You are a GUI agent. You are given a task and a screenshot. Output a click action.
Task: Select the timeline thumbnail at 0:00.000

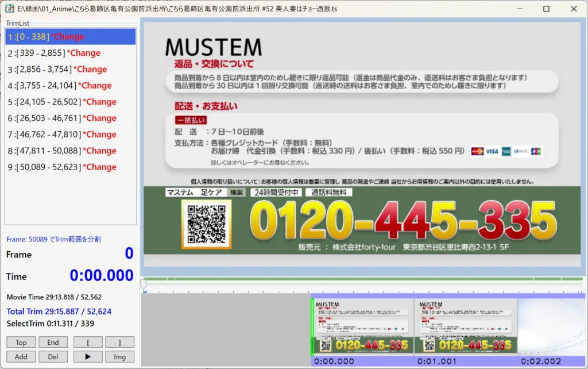363,326
